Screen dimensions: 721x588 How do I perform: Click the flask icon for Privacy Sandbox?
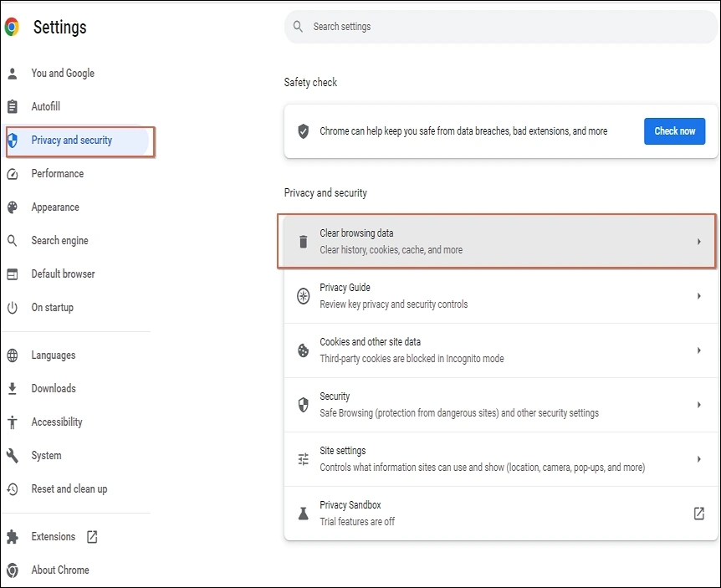click(x=303, y=514)
